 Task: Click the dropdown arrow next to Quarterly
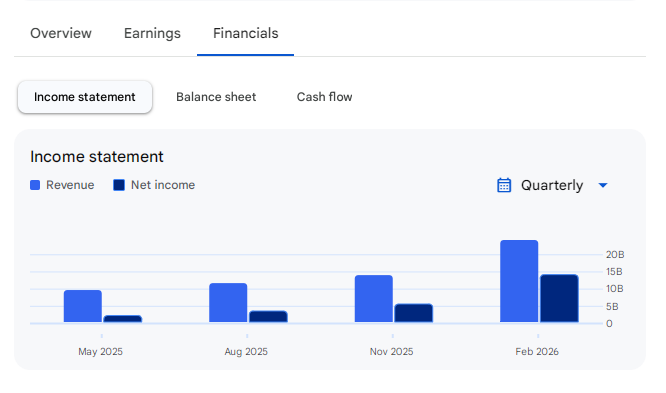[603, 185]
